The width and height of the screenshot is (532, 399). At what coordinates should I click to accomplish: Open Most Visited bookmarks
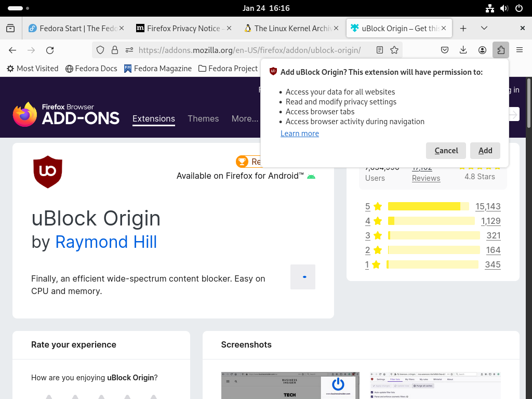tap(33, 69)
